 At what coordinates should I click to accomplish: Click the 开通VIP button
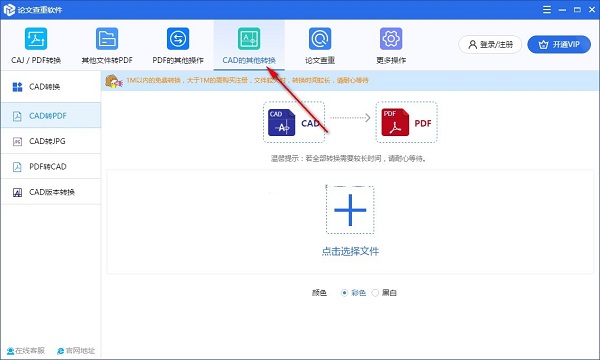click(x=559, y=44)
